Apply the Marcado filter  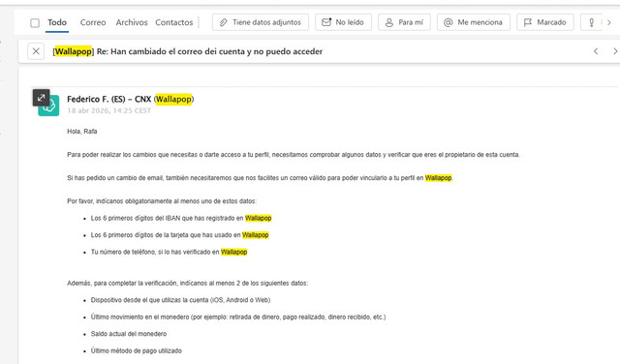pos(544,22)
